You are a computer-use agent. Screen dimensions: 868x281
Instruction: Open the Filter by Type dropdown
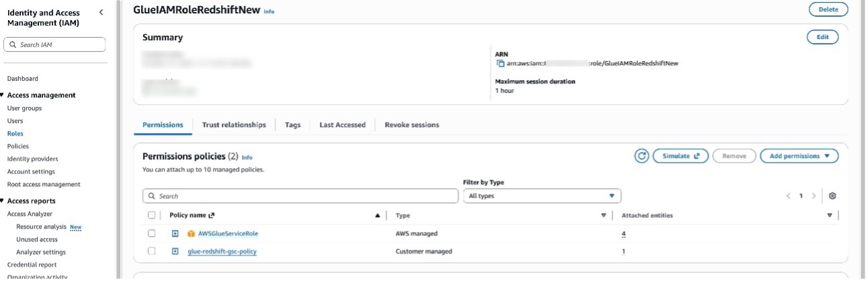tap(541, 196)
